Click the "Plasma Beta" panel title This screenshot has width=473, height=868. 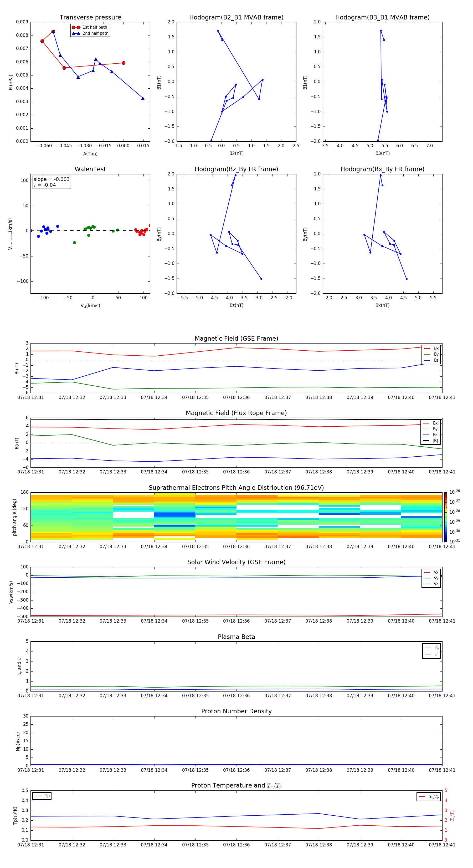[x=236, y=637]
